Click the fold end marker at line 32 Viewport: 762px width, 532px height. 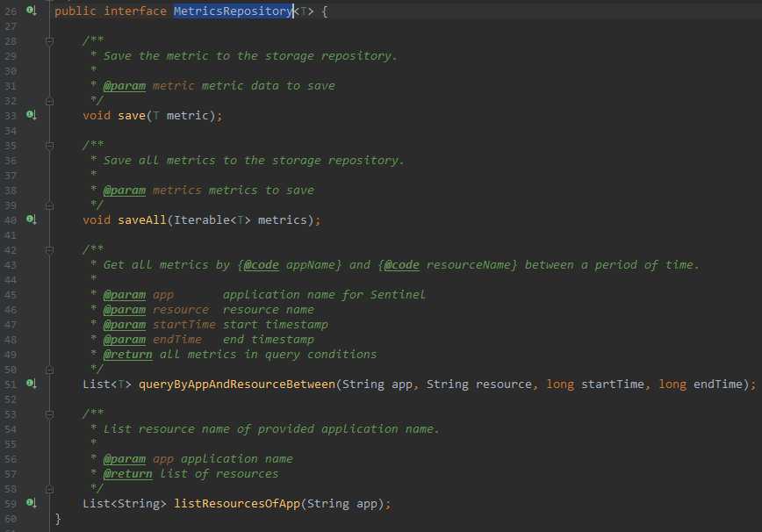click(49, 101)
